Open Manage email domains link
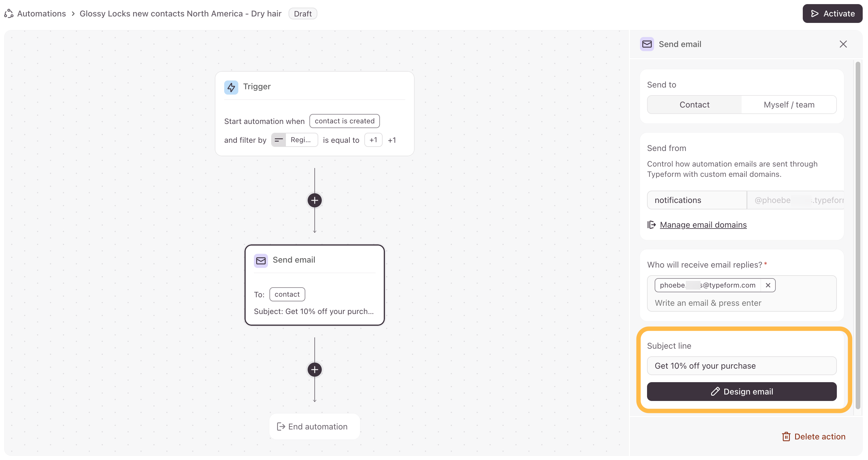 pyautogui.click(x=703, y=225)
